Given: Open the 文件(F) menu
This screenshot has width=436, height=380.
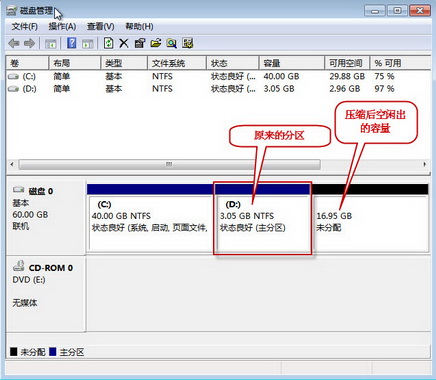Looking at the screenshot, I should (25, 26).
